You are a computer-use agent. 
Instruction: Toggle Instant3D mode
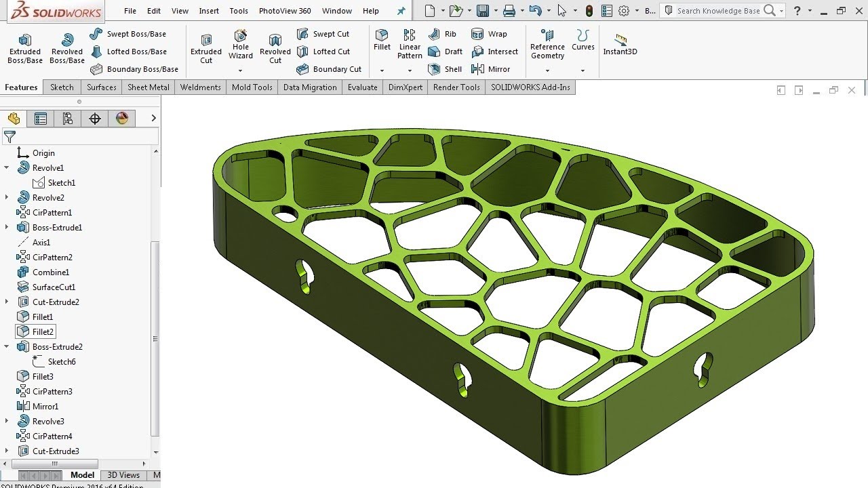(x=620, y=45)
